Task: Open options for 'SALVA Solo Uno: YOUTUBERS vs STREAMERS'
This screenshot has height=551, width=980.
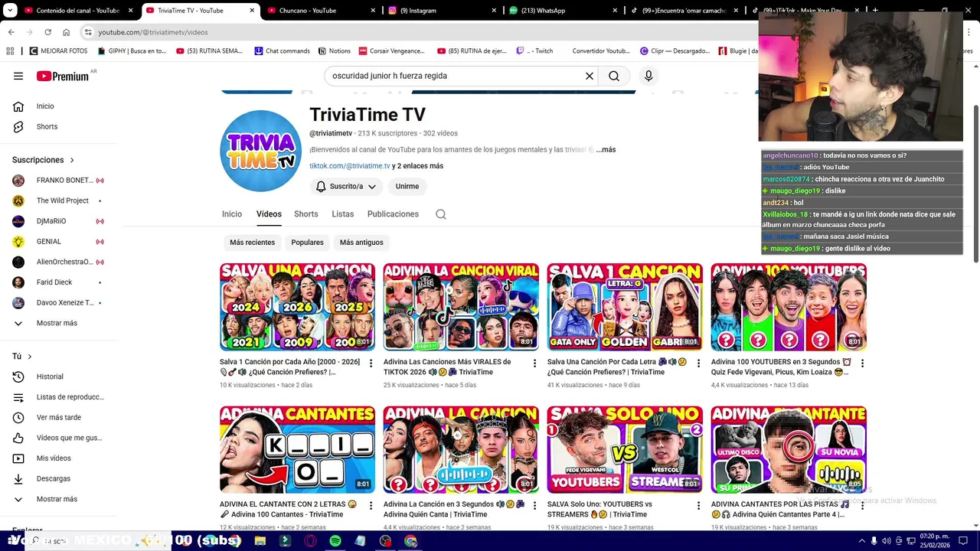Action: 698,506
